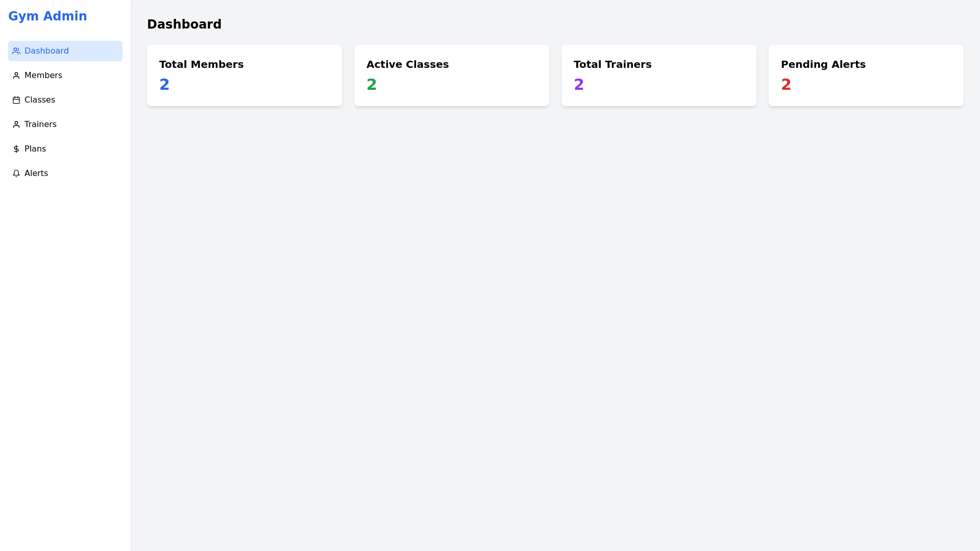Click the Pending Alerts card
The image size is (980, 551).
click(866, 76)
